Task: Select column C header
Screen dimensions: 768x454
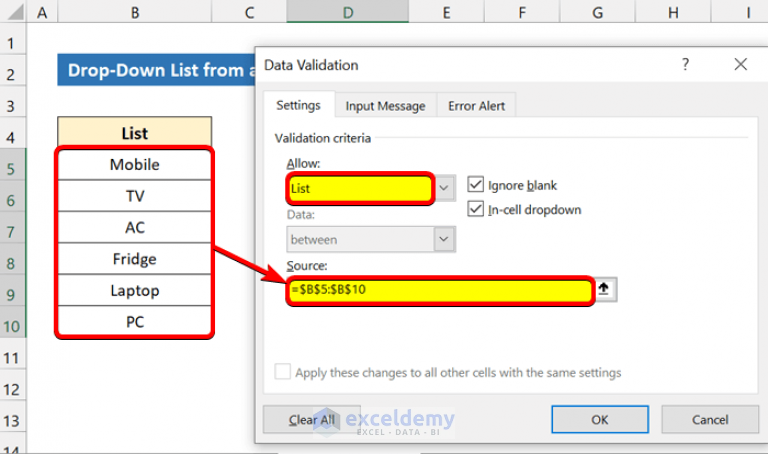Action: tap(249, 12)
